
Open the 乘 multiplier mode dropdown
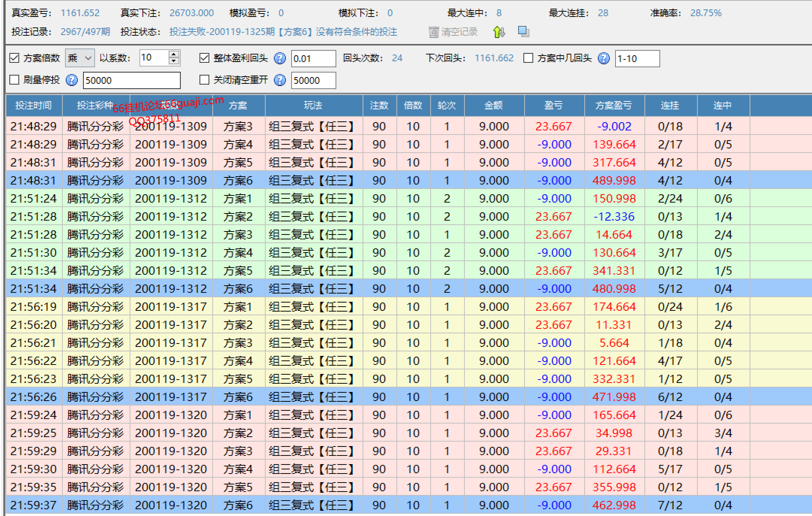pyautogui.click(x=80, y=58)
